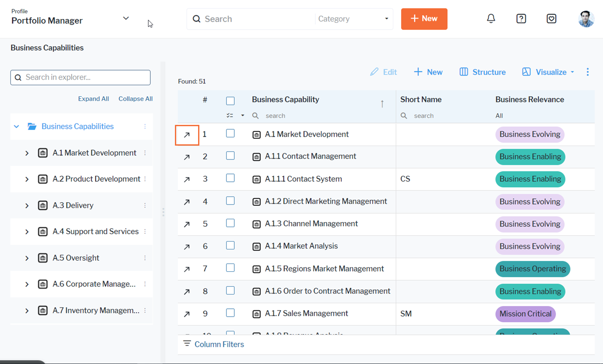Click the Search in explorer input field
The width and height of the screenshot is (603, 364).
pyautogui.click(x=81, y=77)
